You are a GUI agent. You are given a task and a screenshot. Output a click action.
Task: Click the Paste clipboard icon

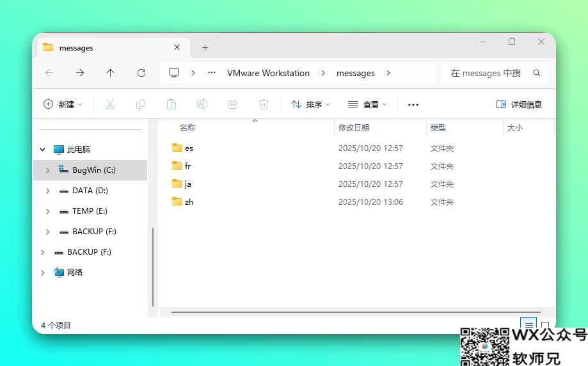pos(171,104)
